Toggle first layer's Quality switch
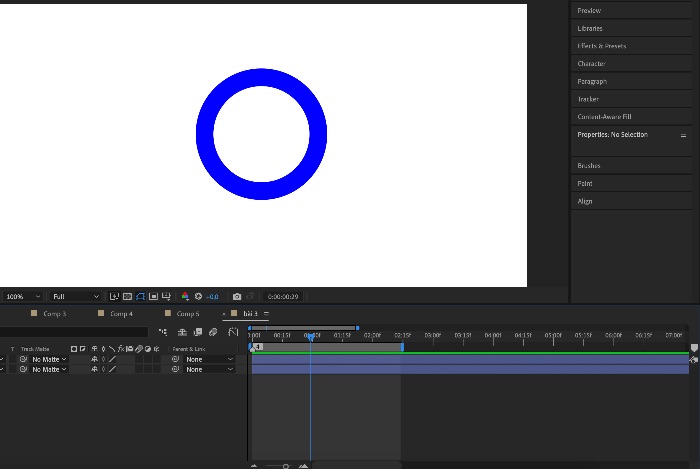The width and height of the screenshot is (700, 469). 112,359
